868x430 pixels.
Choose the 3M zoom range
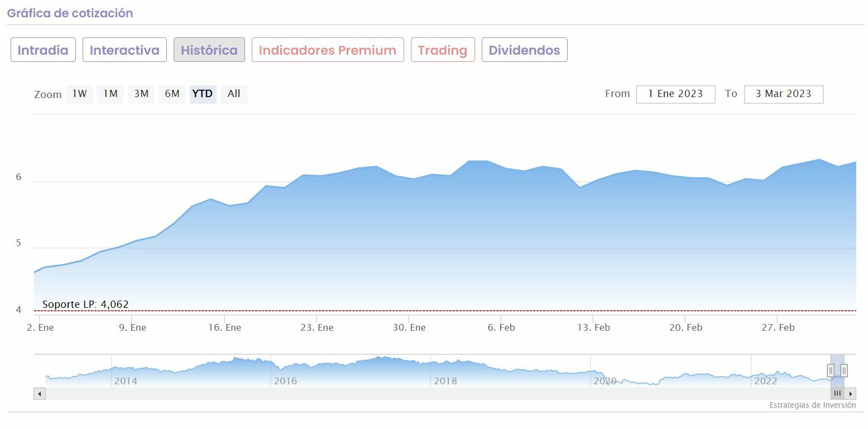141,94
